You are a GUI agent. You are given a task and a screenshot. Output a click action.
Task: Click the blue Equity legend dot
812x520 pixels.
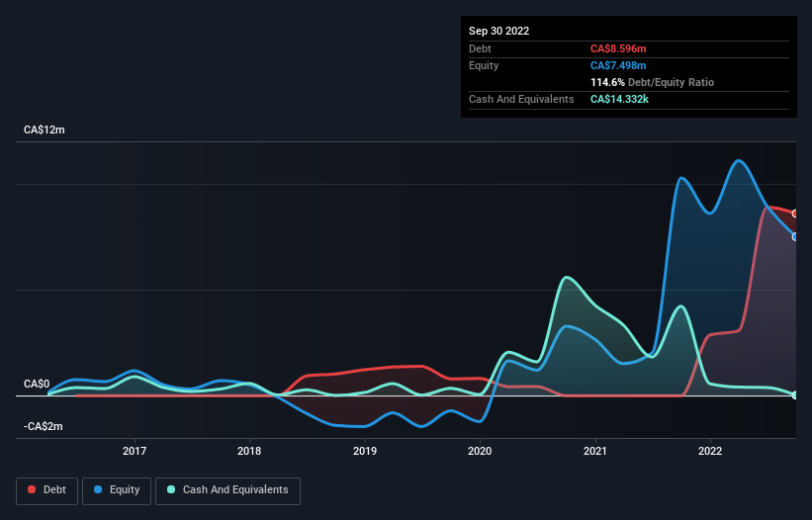(98, 489)
